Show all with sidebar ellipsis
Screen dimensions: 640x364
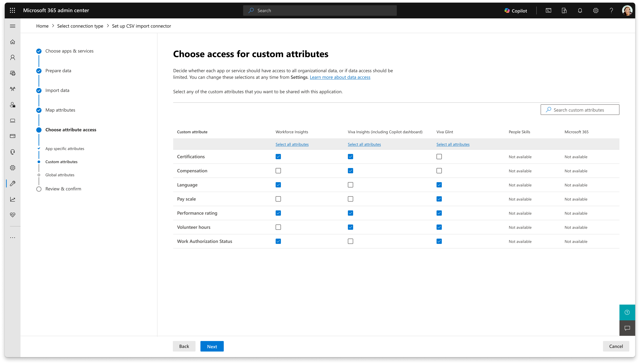pyautogui.click(x=12, y=237)
